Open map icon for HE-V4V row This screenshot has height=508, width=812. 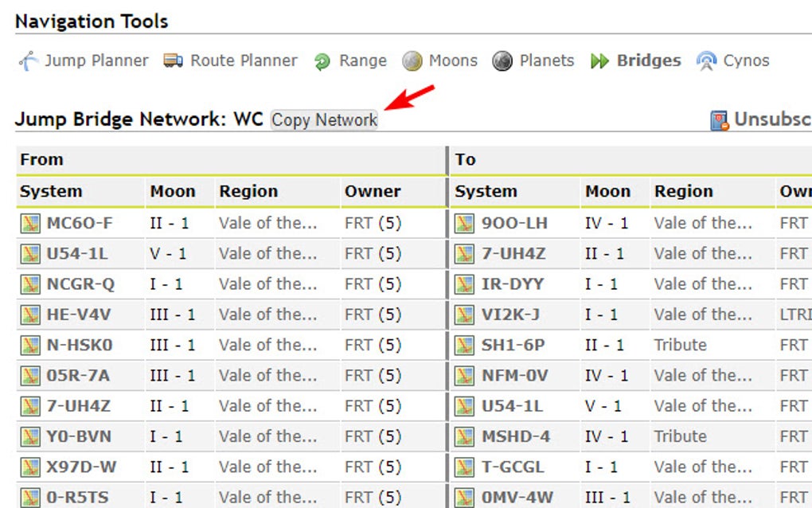[x=30, y=315]
